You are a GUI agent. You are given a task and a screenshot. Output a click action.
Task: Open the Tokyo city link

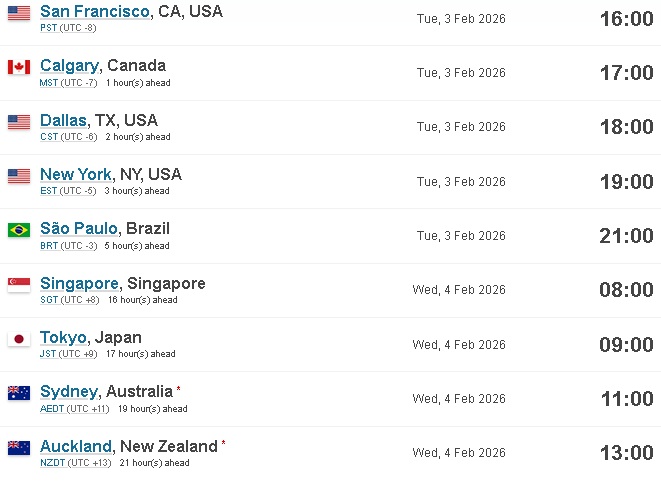point(63,338)
